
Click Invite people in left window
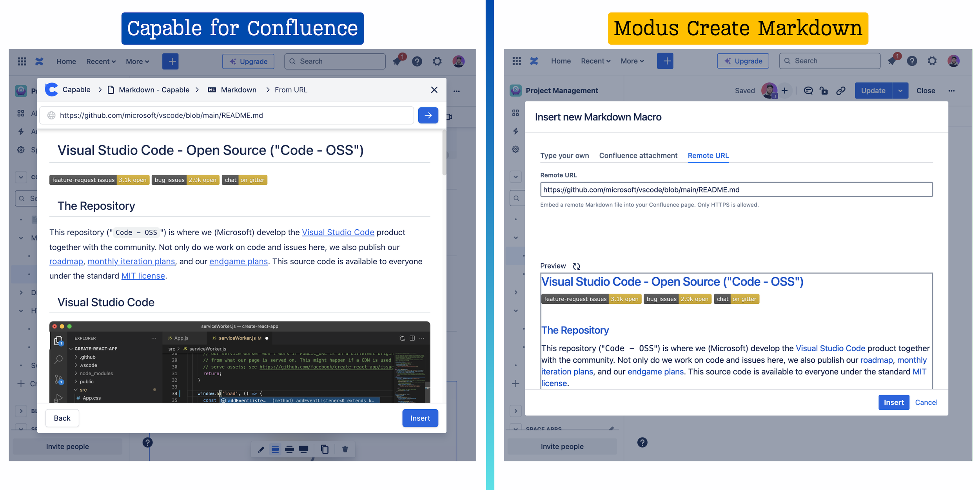pos(67,446)
